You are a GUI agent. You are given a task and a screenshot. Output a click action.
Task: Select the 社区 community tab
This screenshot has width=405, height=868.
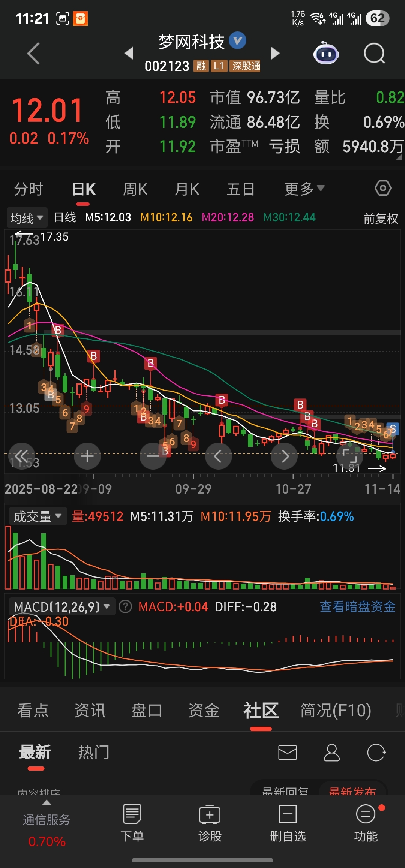click(261, 710)
